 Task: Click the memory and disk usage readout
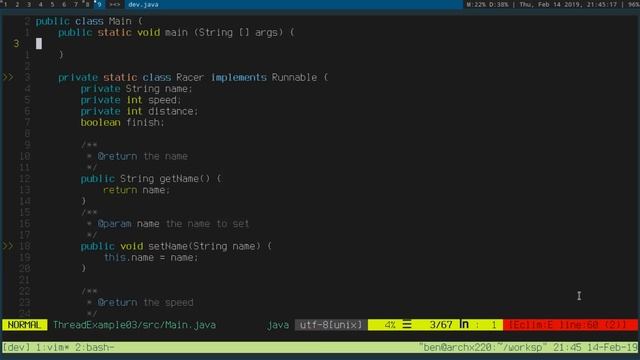click(x=487, y=4)
